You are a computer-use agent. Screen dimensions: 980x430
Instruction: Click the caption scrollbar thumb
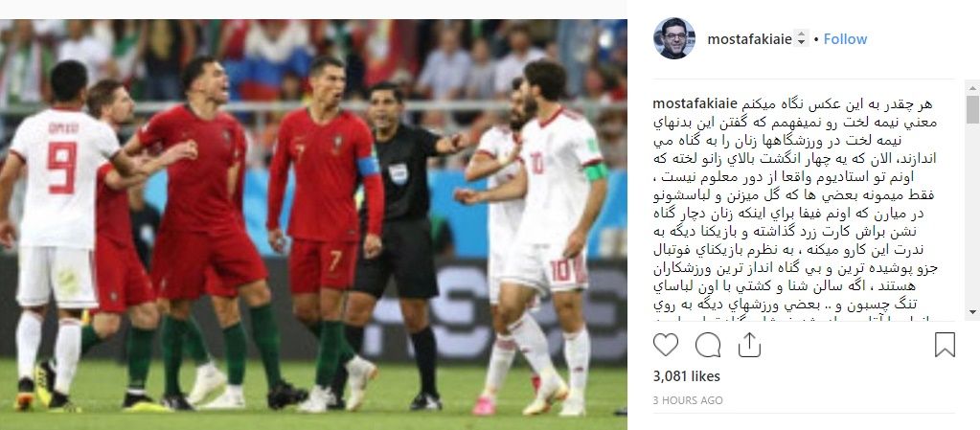tap(972, 109)
